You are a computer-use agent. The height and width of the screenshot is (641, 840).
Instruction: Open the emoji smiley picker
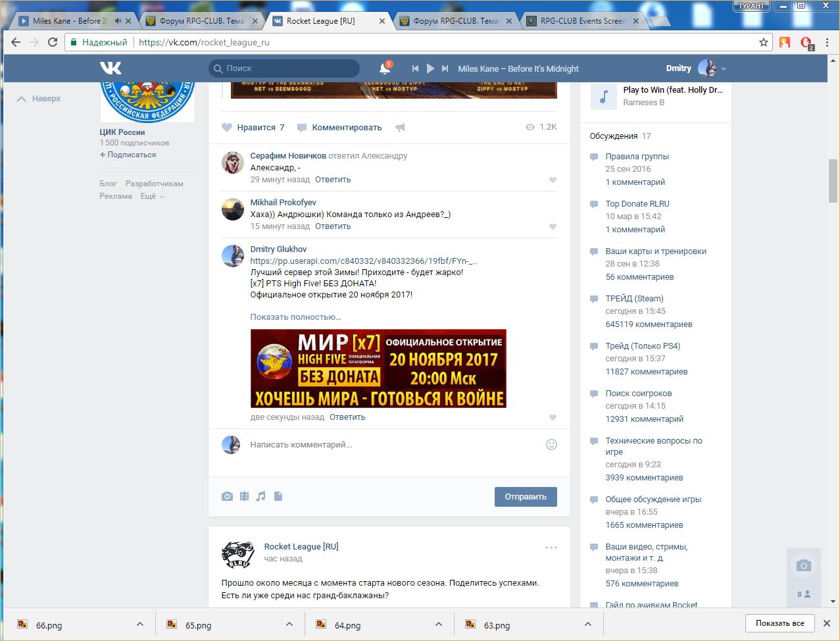(551, 445)
